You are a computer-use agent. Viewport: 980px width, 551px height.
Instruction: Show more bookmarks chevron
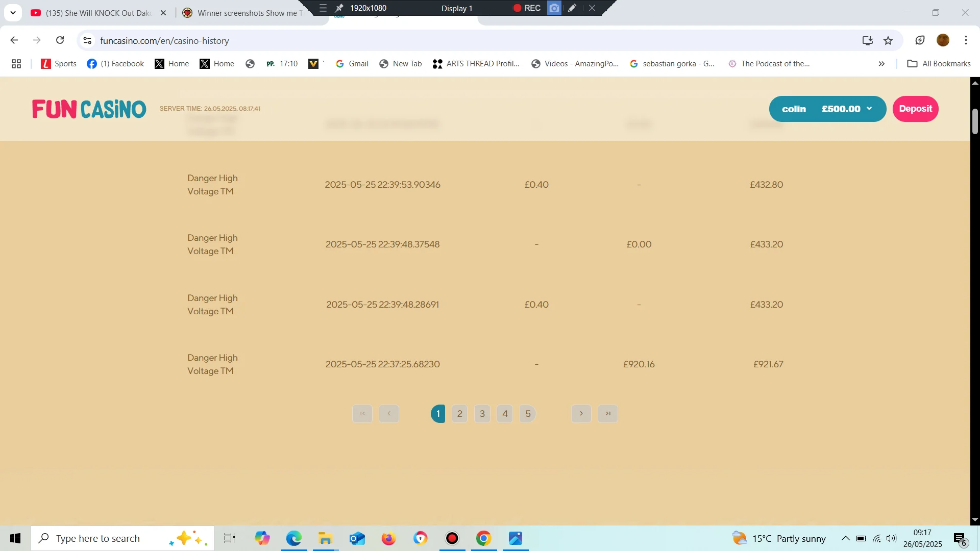[881, 64]
